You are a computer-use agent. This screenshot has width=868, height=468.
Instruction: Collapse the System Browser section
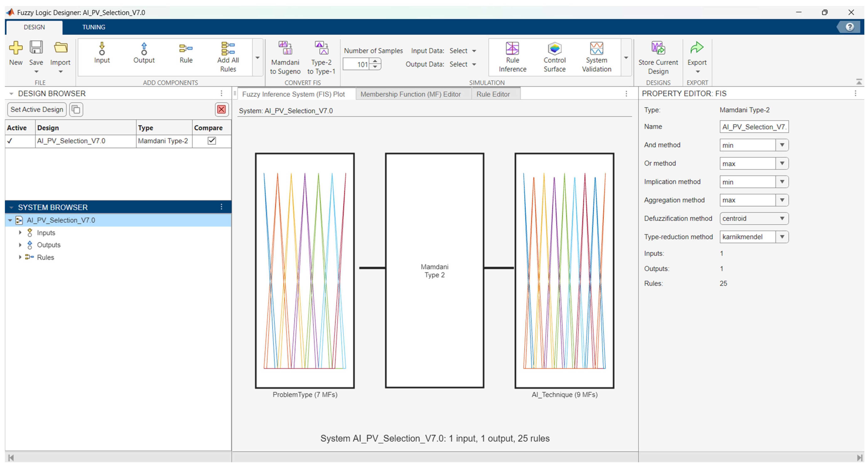coord(11,207)
